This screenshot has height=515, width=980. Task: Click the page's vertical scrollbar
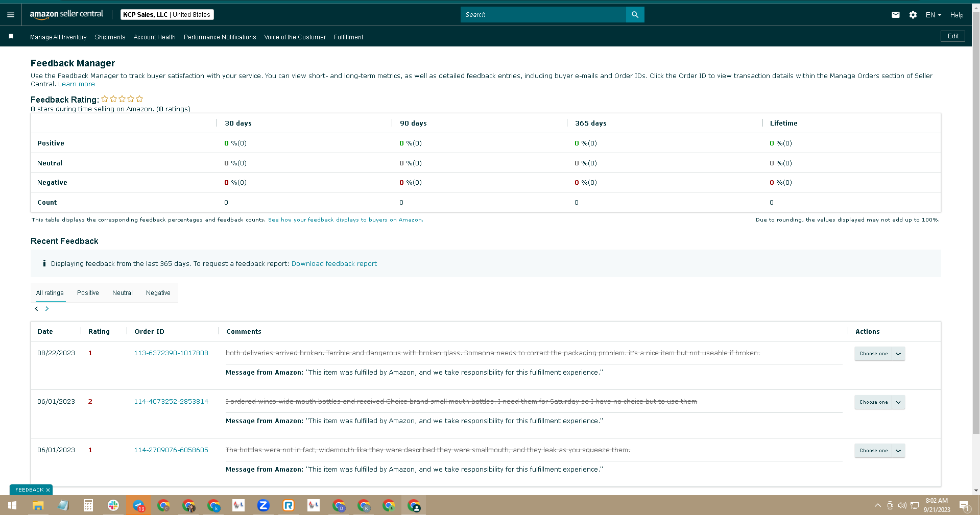pos(976,222)
